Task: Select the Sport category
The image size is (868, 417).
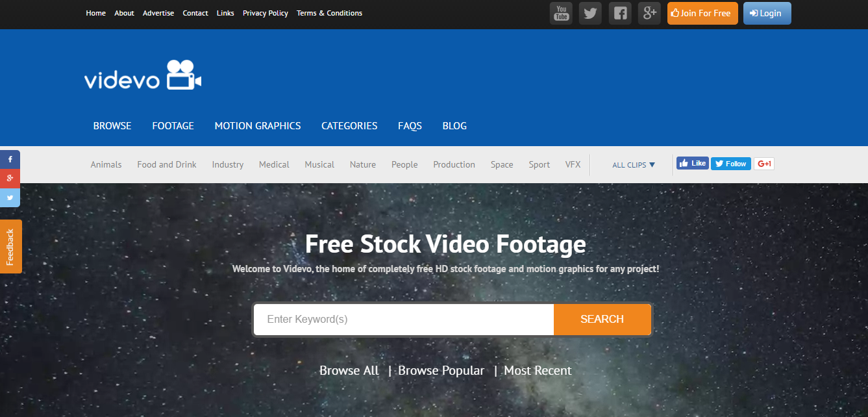Action: tap(539, 165)
